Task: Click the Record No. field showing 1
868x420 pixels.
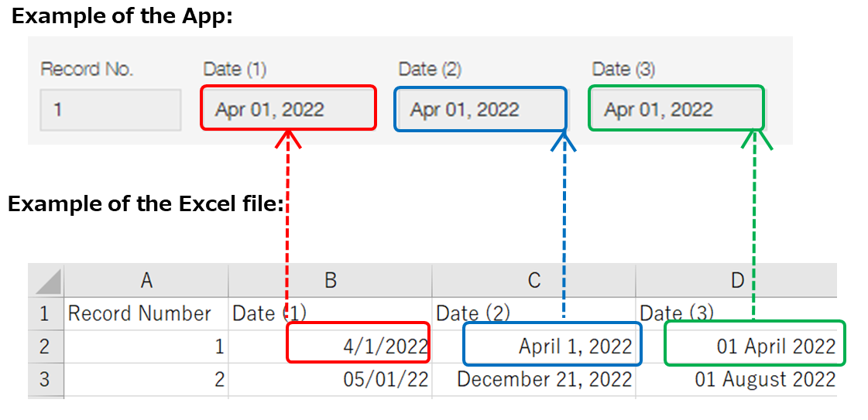Action: click(x=111, y=109)
